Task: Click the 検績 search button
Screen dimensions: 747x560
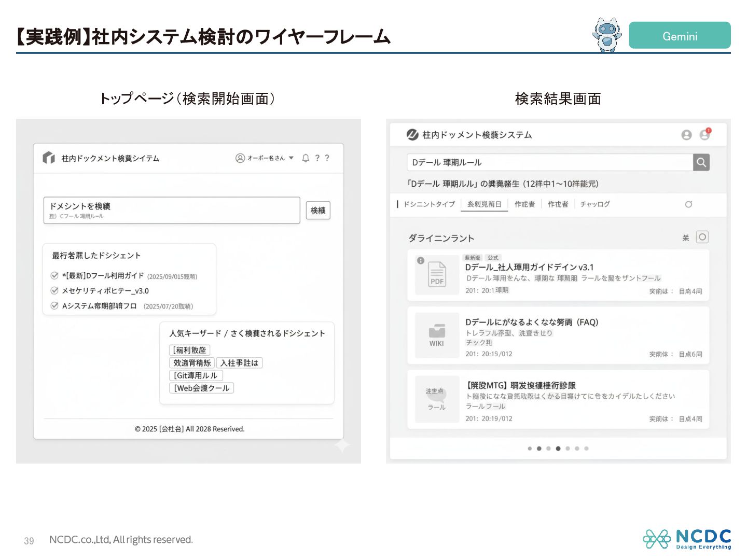Action: [x=318, y=211]
